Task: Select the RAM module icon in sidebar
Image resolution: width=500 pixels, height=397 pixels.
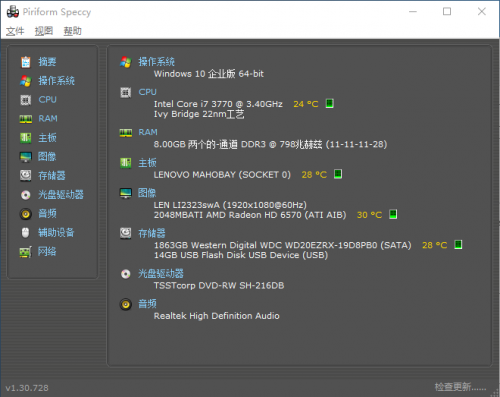Action: tap(26, 119)
